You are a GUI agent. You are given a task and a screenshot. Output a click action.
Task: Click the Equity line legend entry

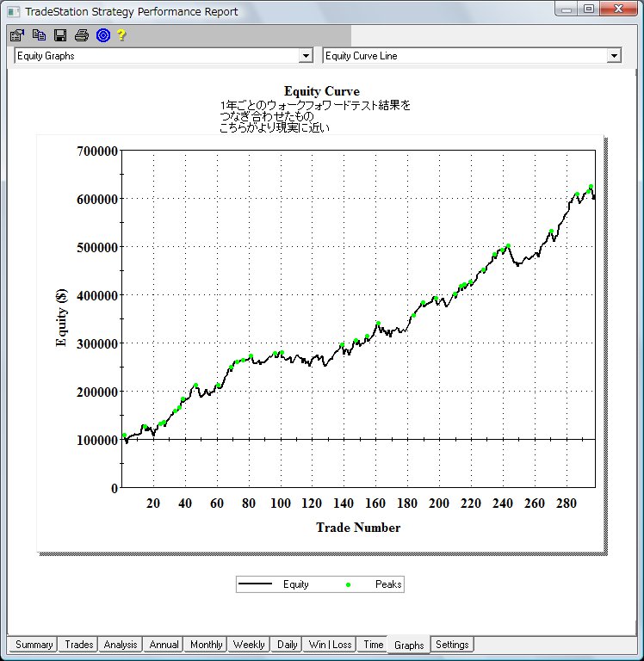[x=274, y=584]
